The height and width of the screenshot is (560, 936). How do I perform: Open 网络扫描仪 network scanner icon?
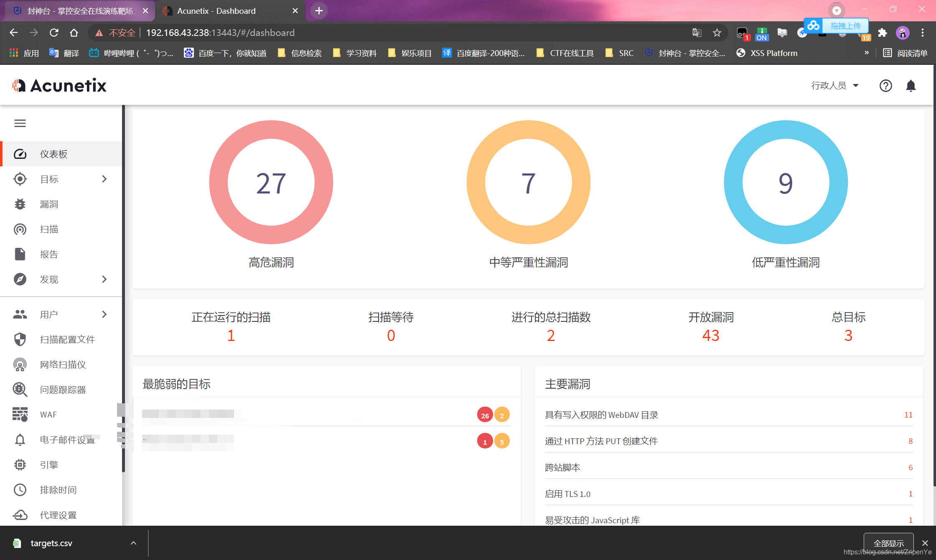(x=20, y=364)
